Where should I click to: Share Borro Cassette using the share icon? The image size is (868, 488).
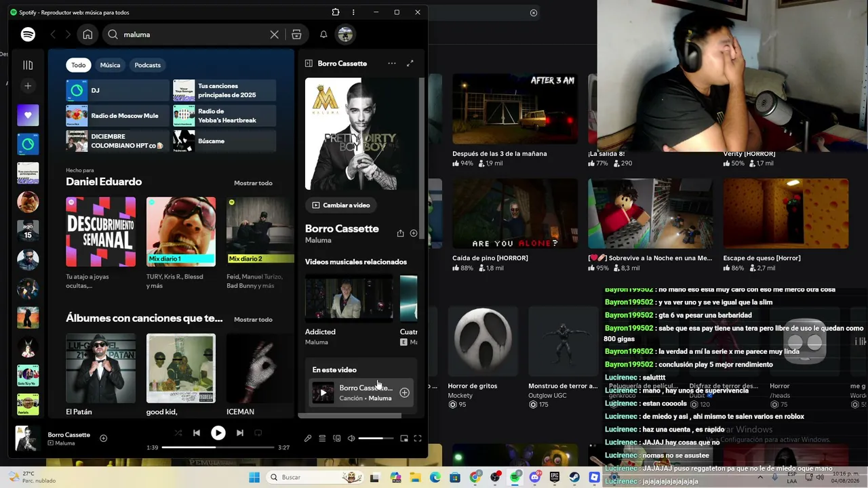click(400, 233)
